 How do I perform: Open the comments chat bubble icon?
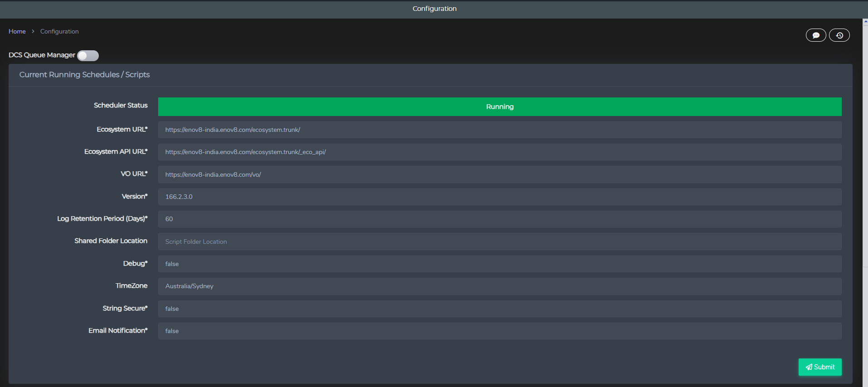815,35
